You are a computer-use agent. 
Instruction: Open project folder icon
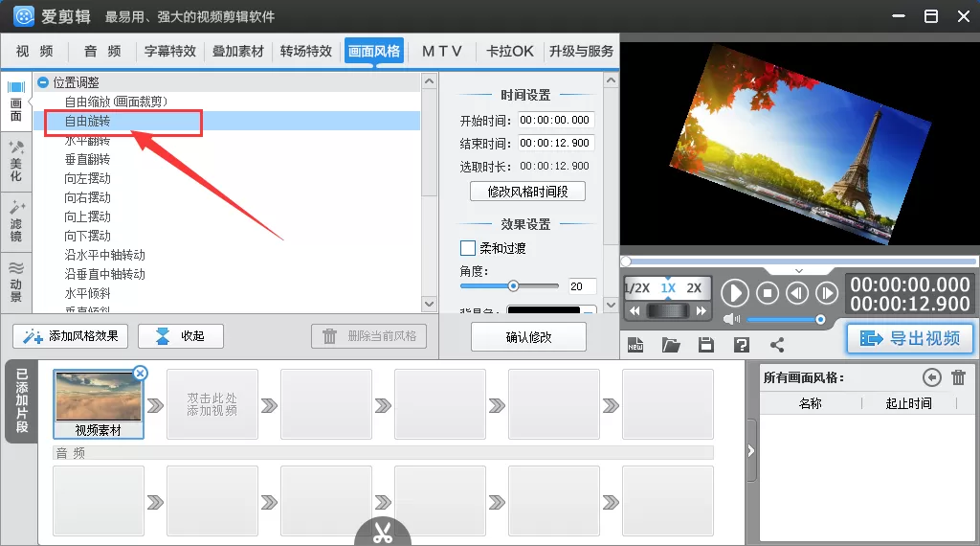click(x=671, y=345)
